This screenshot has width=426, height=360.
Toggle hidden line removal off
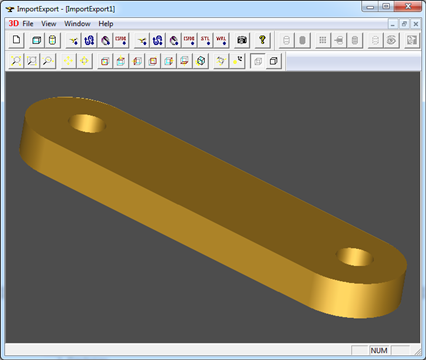click(258, 61)
